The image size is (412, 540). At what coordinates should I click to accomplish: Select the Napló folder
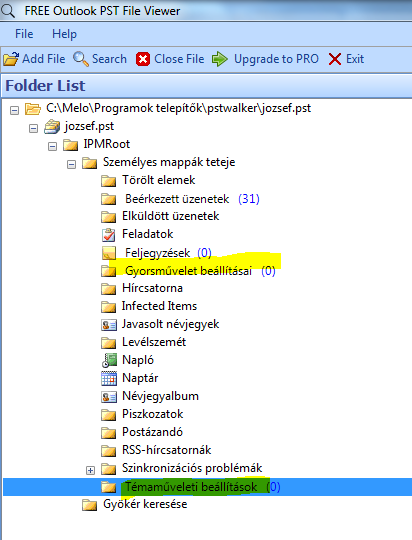(x=138, y=360)
